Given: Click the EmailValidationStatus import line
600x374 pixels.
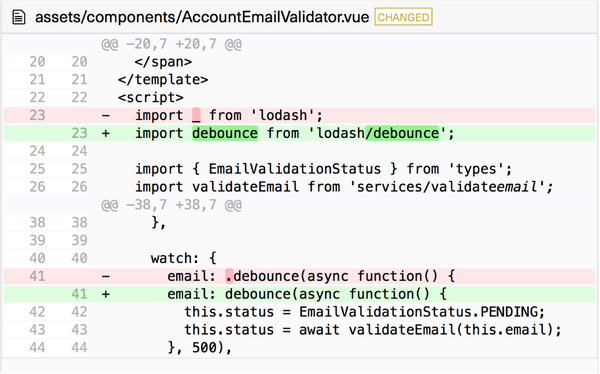Looking at the screenshot, I should click(323, 169).
